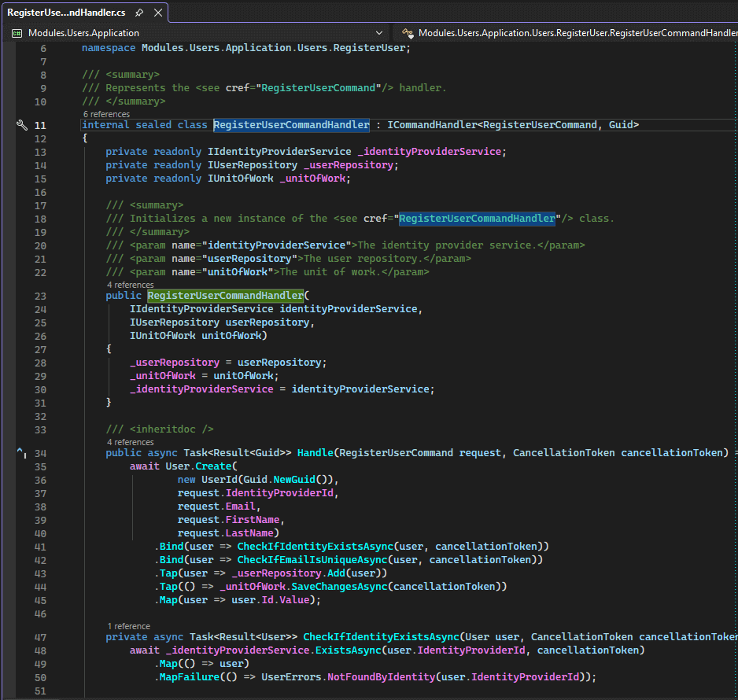Click NotFoundByIdentity on line 50

coord(382,677)
